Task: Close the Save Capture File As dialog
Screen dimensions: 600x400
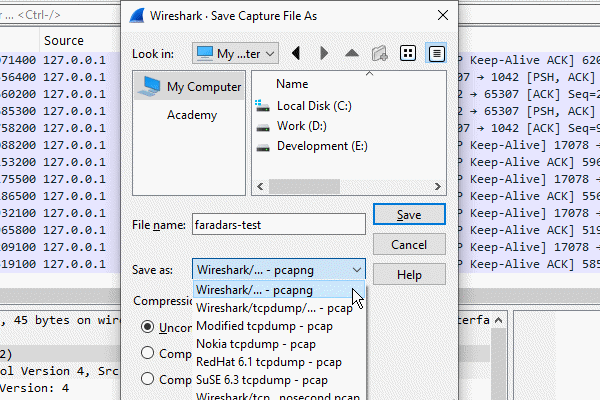Action: [x=443, y=15]
